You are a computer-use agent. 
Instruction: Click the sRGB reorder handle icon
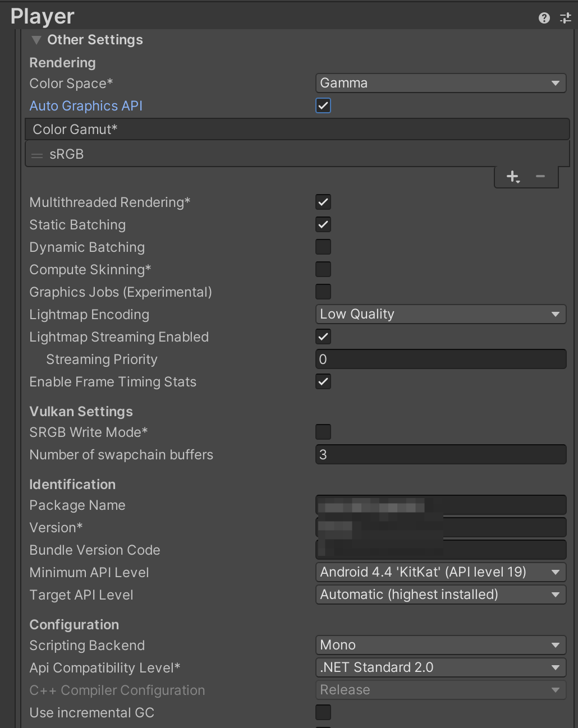pyautogui.click(x=36, y=155)
